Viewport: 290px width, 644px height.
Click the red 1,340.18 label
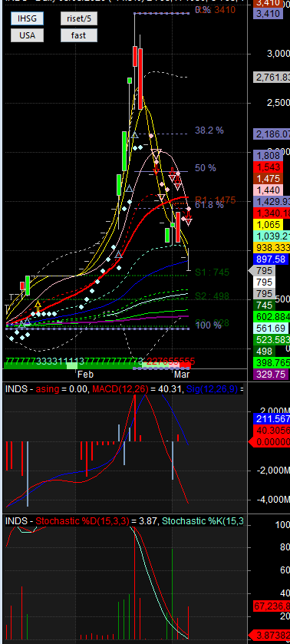[272, 213]
